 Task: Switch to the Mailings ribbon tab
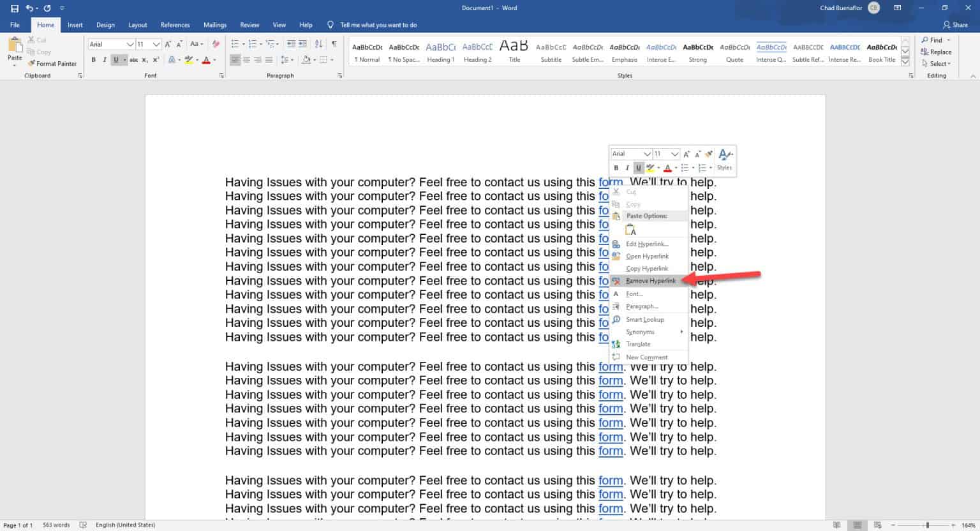pyautogui.click(x=214, y=24)
